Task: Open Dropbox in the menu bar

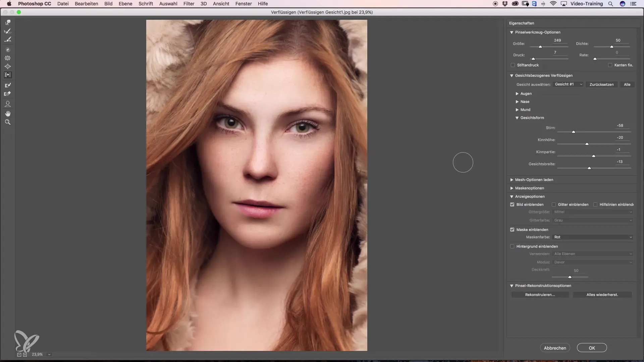Action: click(x=505, y=4)
